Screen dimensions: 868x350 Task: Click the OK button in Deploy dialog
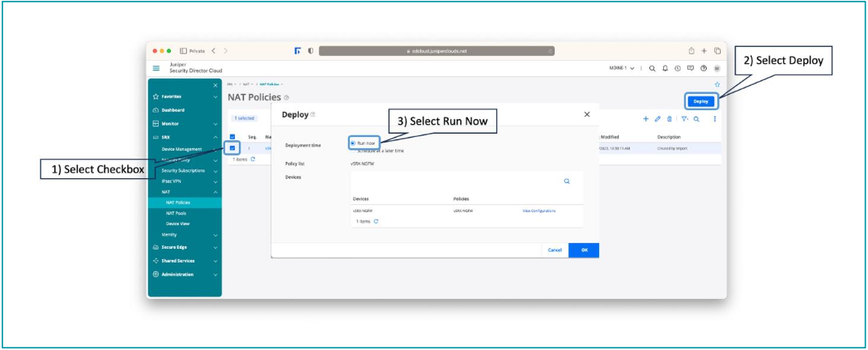(583, 250)
